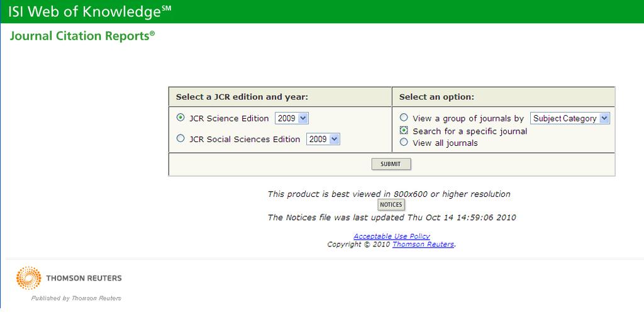Select the View all journals radio button
Viewport: 644px width, 315px height.
click(x=404, y=142)
